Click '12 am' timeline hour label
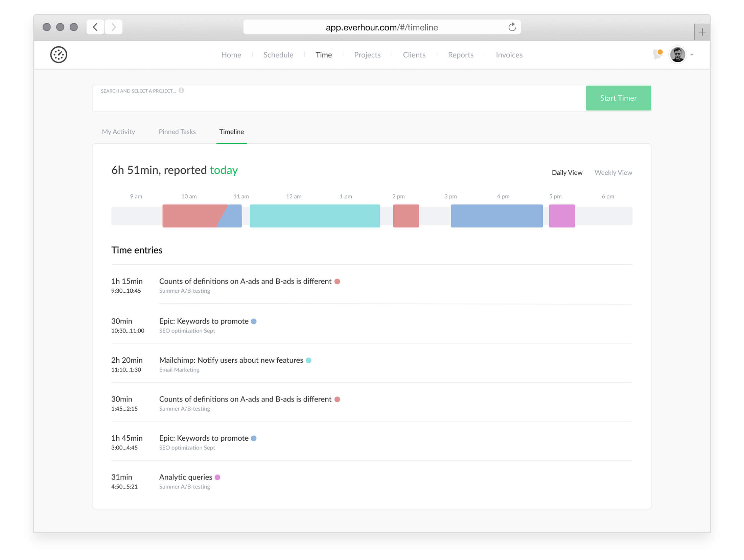The height and width of the screenshot is (560, 744). coord(294,196)
